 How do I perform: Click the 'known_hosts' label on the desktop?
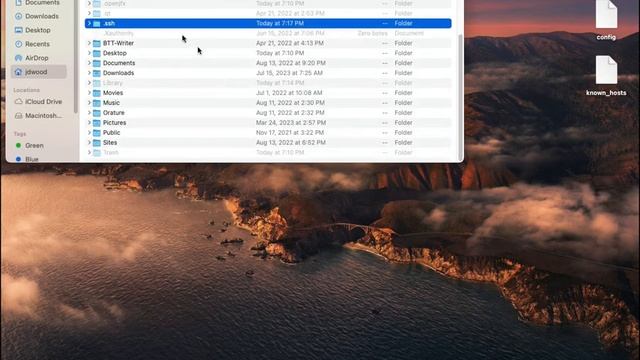(x=606, y=93)
